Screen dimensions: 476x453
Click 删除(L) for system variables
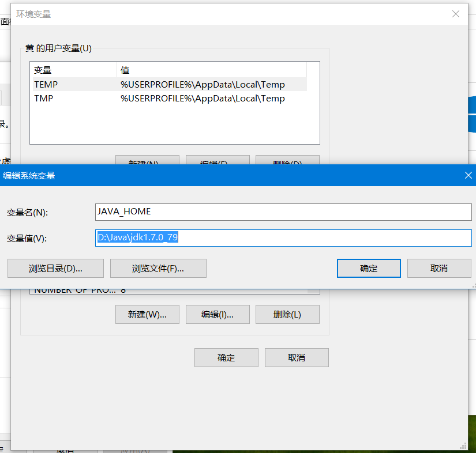pyautogui.click(x=287, y=315)
